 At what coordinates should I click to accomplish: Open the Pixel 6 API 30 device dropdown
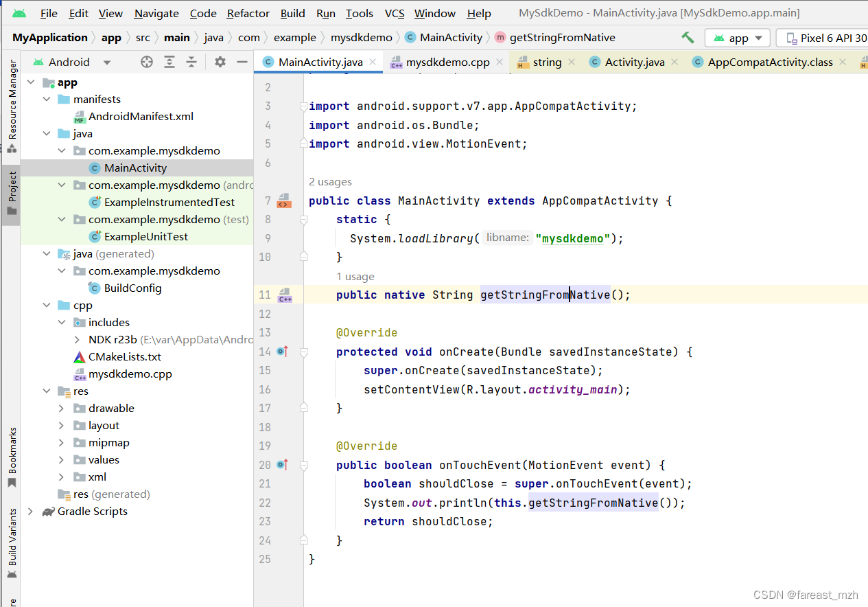[823, 38]
